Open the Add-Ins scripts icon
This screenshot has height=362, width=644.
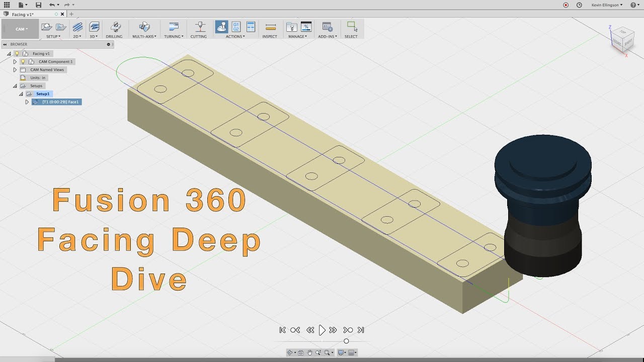click(327, 27)
